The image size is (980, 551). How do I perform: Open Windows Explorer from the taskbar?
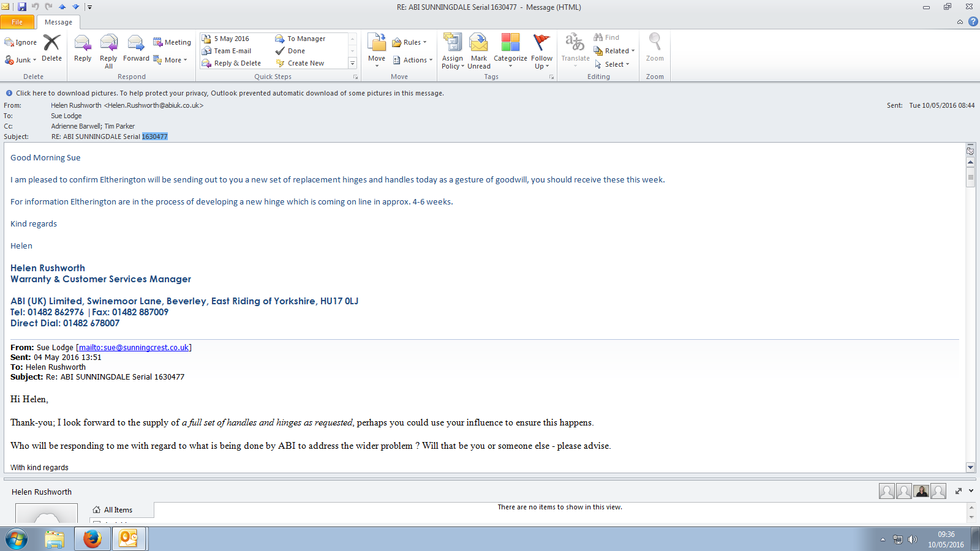tap(55, 539)
